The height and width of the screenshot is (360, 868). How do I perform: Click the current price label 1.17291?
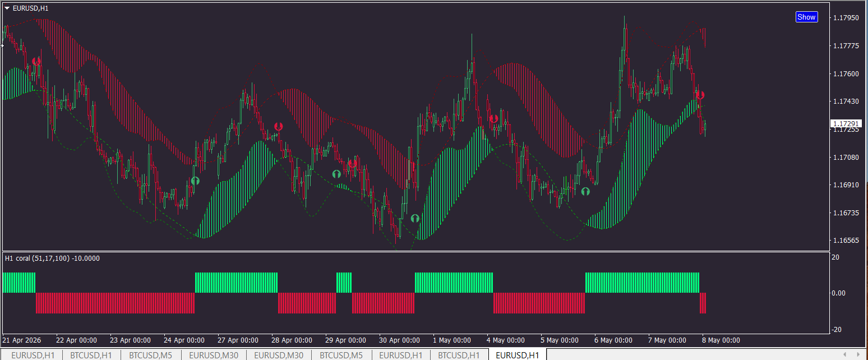(x=845, y=123)
